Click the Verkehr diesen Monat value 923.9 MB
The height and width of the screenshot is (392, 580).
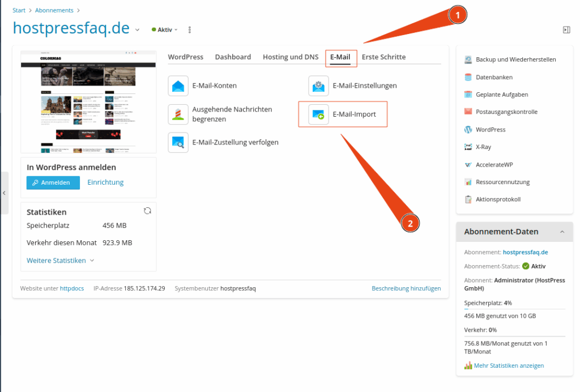pyautogui.click(x=117, y=243)
